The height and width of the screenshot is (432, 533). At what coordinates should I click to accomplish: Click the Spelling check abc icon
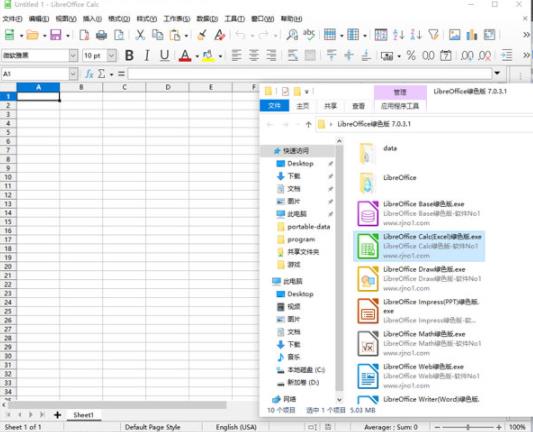(x=309, y=35)
